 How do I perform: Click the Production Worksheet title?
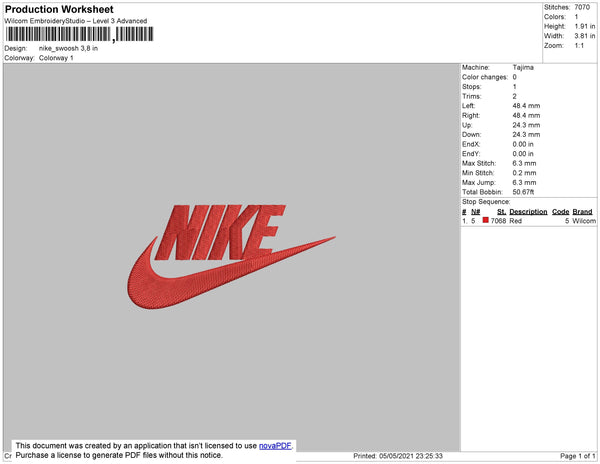59,9
